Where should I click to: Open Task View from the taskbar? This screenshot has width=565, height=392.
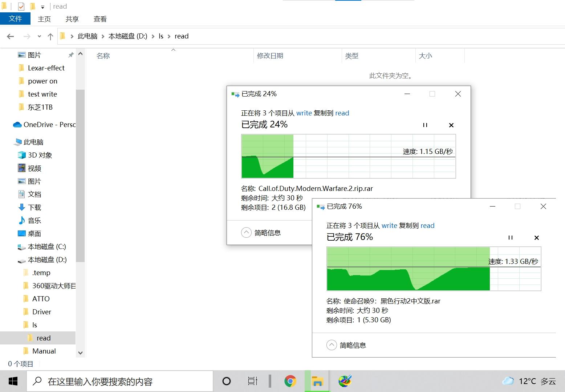pyautogui.click(x=252, y=381)
